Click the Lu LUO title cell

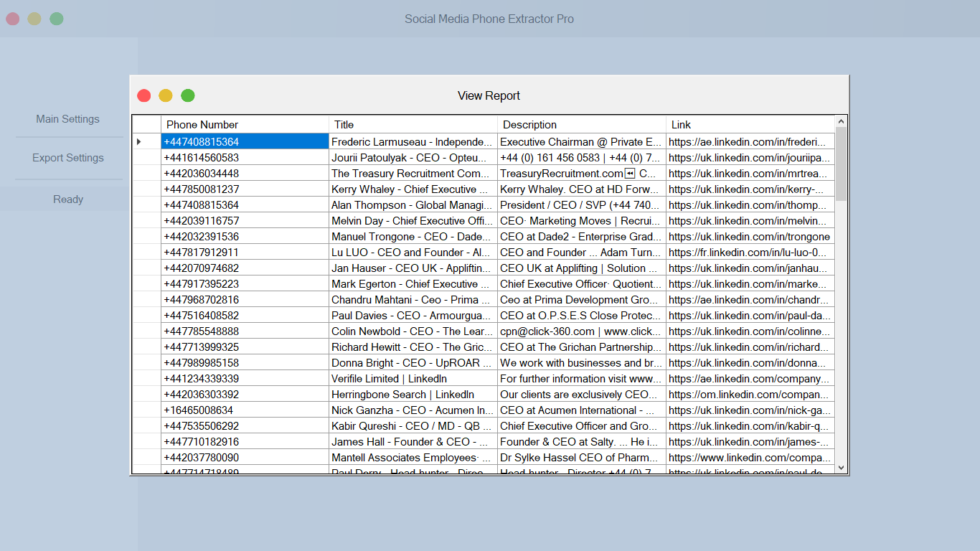413,253
